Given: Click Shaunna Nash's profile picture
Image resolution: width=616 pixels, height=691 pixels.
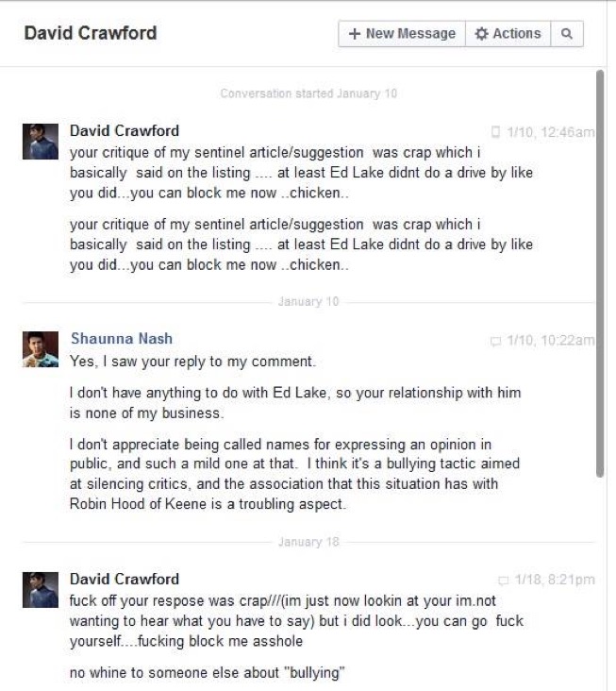Looking at the screenshot, I should 41,349.
